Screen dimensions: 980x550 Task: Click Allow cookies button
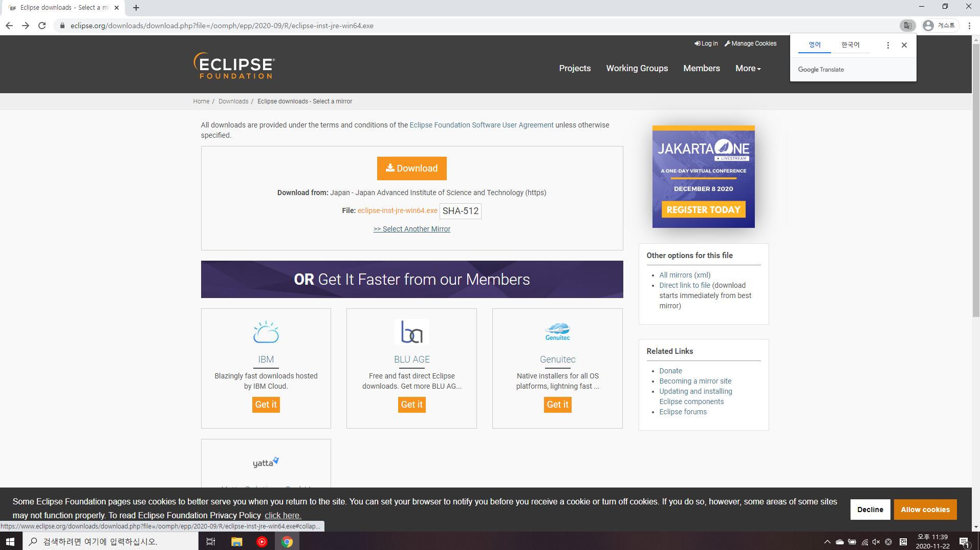(925, 510)
